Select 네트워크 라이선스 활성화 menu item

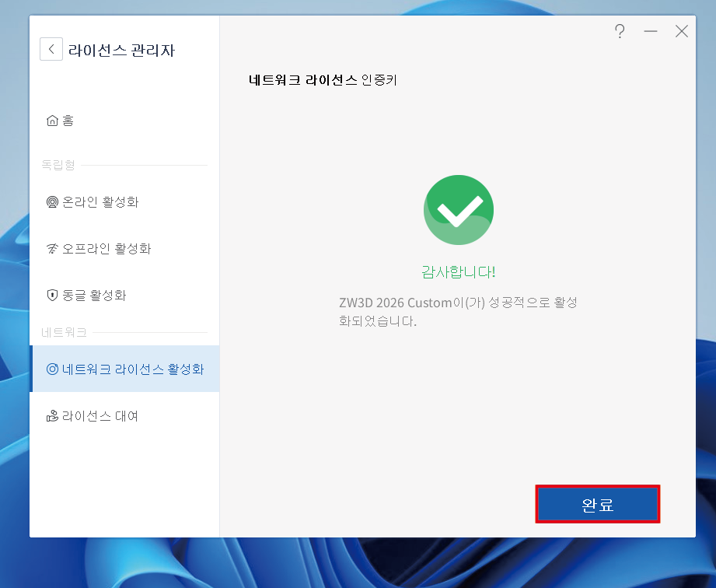[x=124, y=369]
